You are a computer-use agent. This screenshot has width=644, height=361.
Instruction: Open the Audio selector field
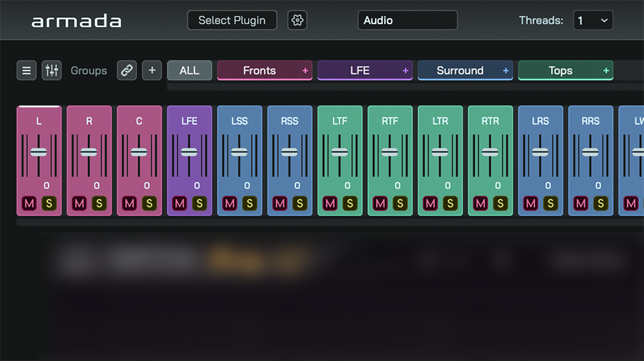407,20
